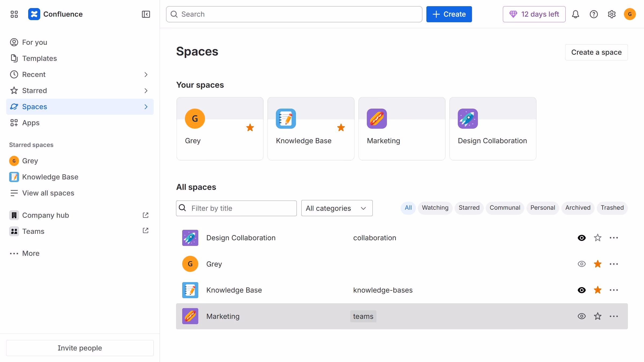Click the teams category label
This screenshot has height=362, width=644.
[363, 316]
